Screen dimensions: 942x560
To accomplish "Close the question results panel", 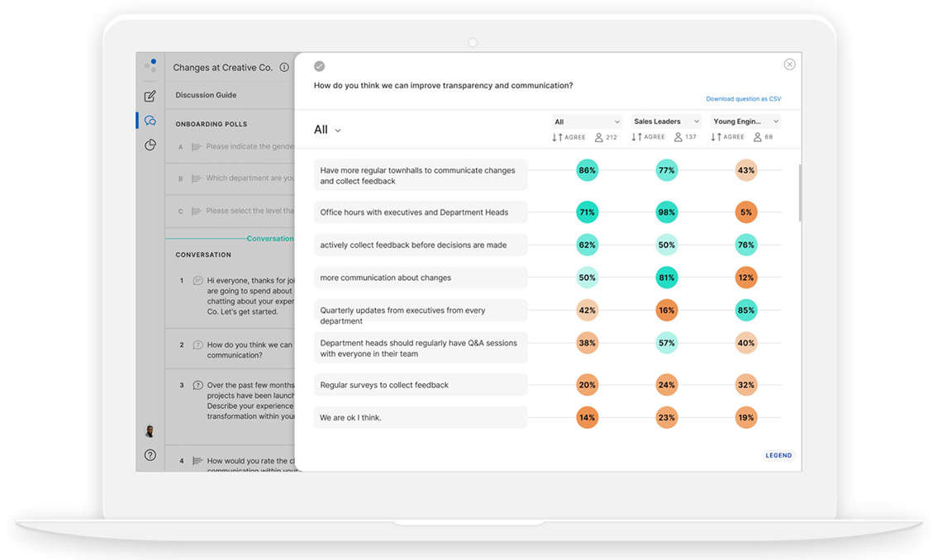I will 789,64.
